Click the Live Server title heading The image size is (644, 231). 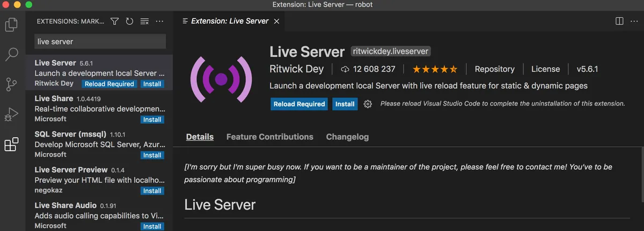[x=307, y=51]
